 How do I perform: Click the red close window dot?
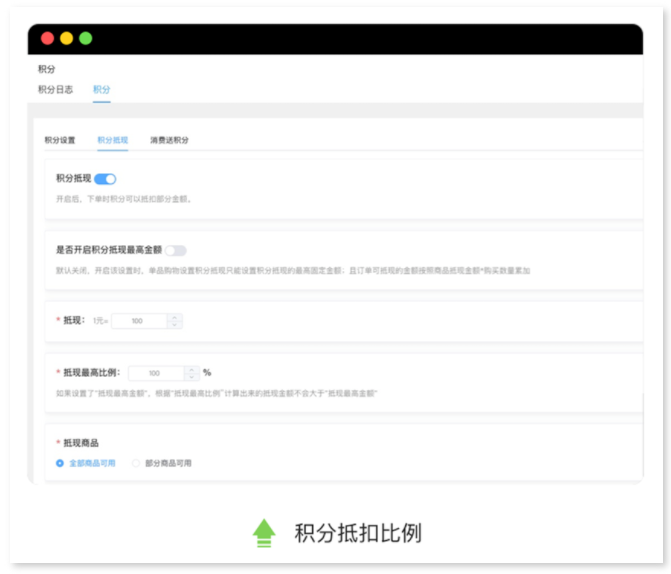click(x=47, y=38)
